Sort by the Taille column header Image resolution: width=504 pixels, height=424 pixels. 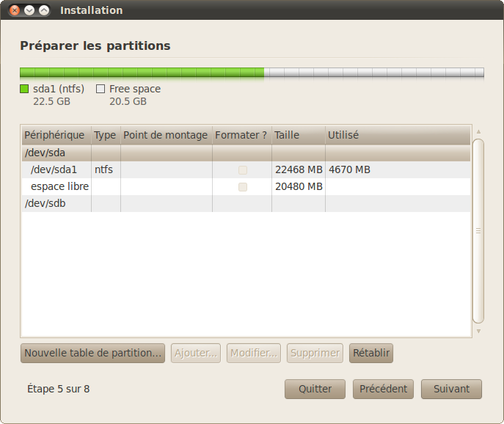click(x=298, y=136)
